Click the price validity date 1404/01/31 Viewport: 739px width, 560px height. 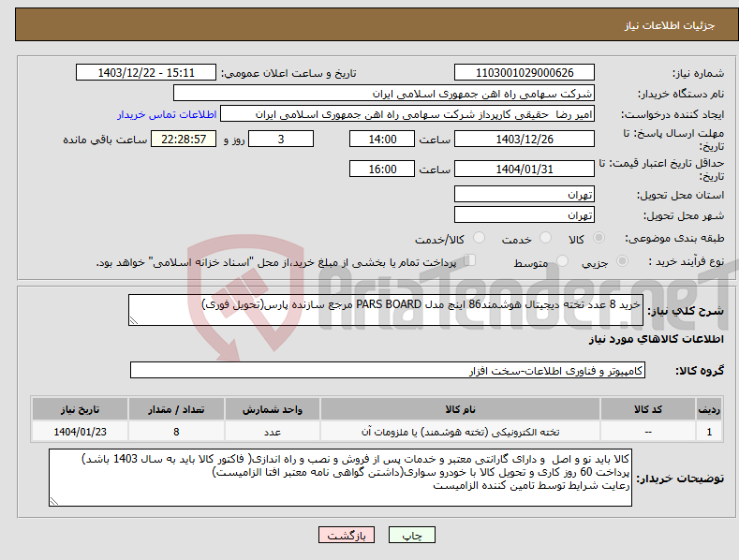point(525,169)
